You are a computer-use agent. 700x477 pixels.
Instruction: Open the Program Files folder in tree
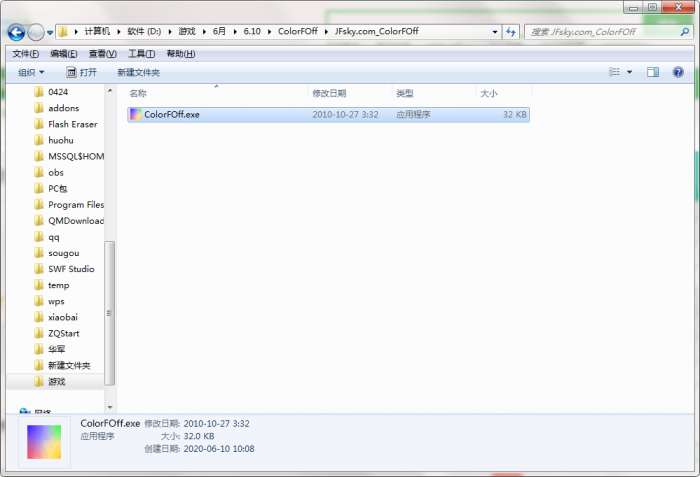pos(76,205)
